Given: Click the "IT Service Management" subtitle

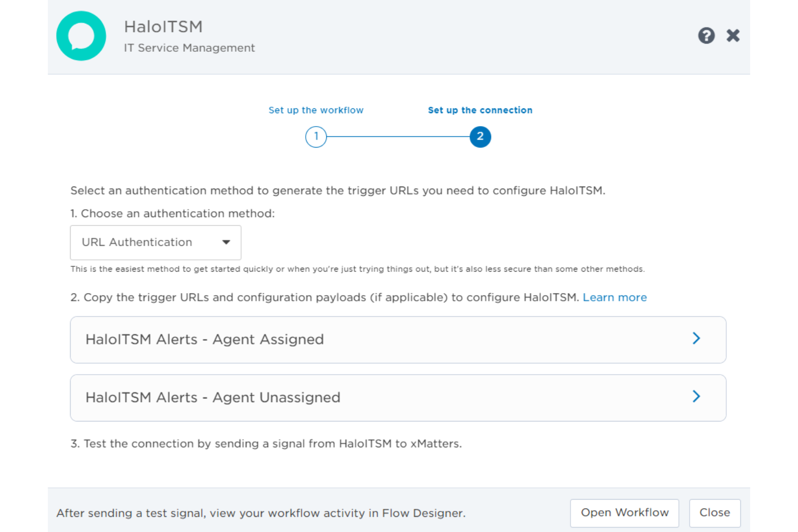Looking at the screenshot, I should tap(189, 48).
